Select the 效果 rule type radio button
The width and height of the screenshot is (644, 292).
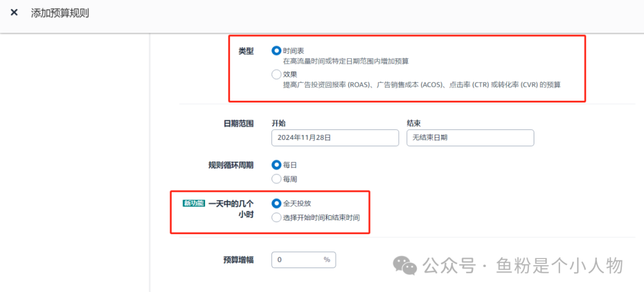[277, 74]
